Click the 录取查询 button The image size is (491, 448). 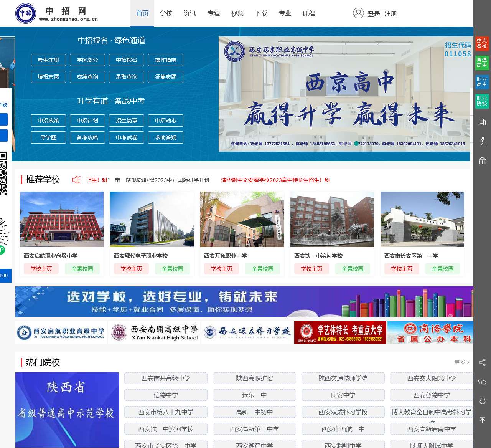pos(127,77)
